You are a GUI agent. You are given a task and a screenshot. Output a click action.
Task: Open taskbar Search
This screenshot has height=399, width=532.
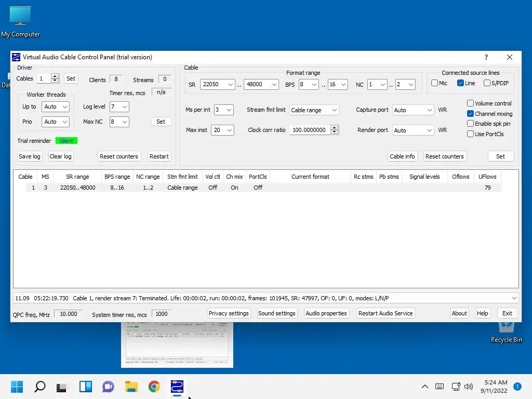coord(39,387)
